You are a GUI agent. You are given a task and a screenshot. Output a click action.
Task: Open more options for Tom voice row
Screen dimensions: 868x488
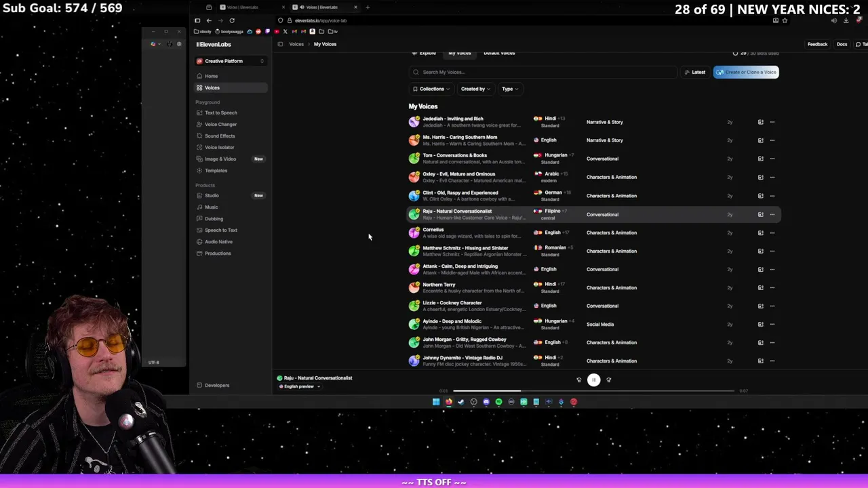(772, 159)
